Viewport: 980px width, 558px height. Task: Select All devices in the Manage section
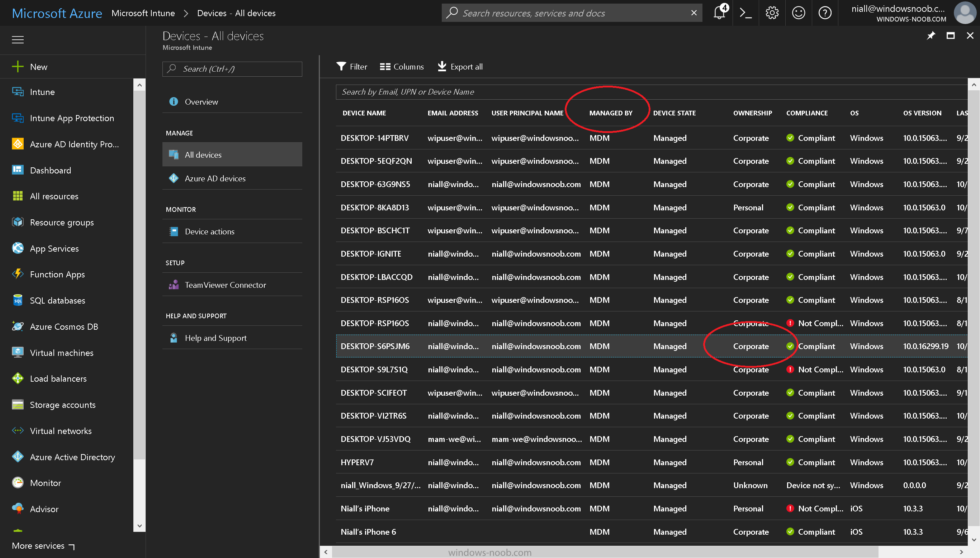coord(232,154)
